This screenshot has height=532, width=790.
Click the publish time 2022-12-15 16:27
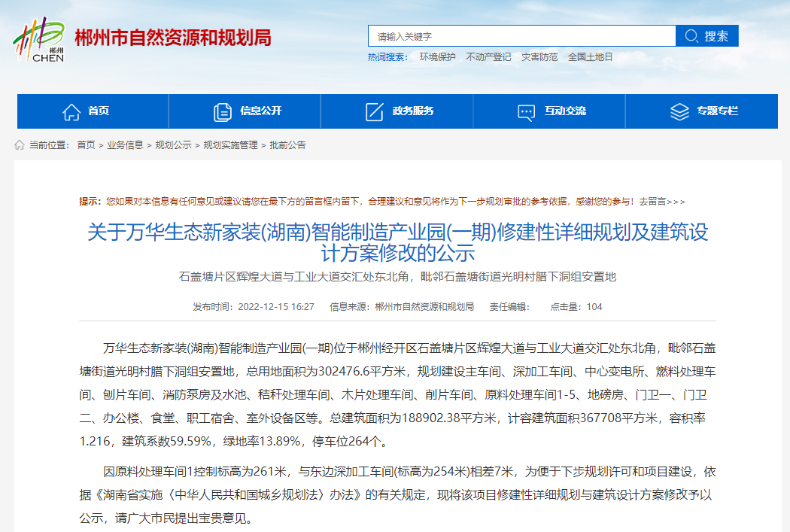click(x=276, y=307)
